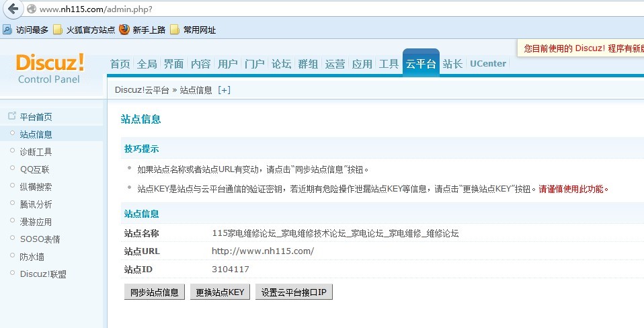The height and width of the screenshot is (328, 644).
Task: Open the 门户 tab
Action: (254, 64)
